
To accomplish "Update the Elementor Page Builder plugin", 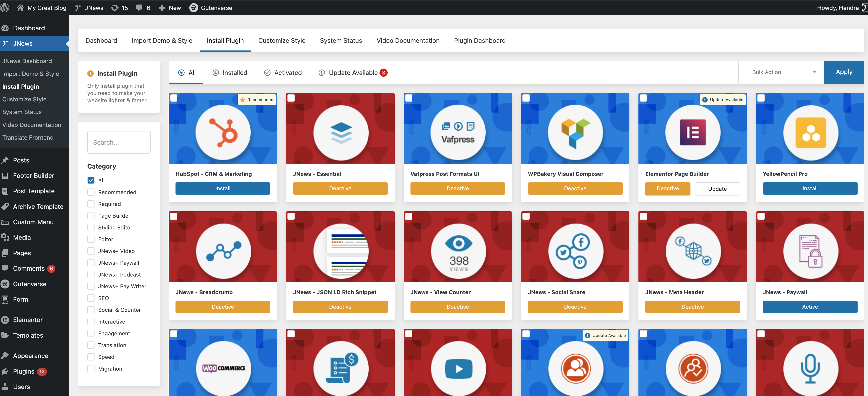I will pyautogui.click(x=717, y=189).
